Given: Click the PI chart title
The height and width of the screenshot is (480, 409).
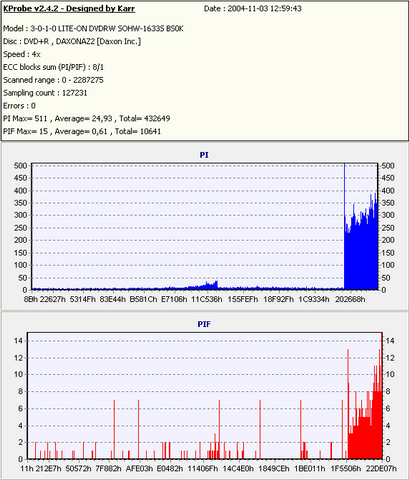Looking at the screenshot, I should point(204,155).
